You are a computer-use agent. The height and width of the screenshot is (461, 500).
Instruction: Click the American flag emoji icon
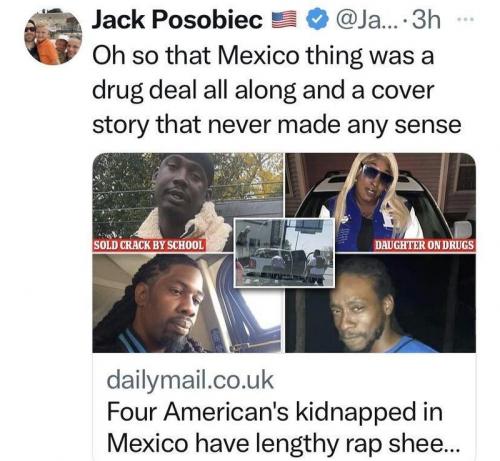tap(284, 19)
